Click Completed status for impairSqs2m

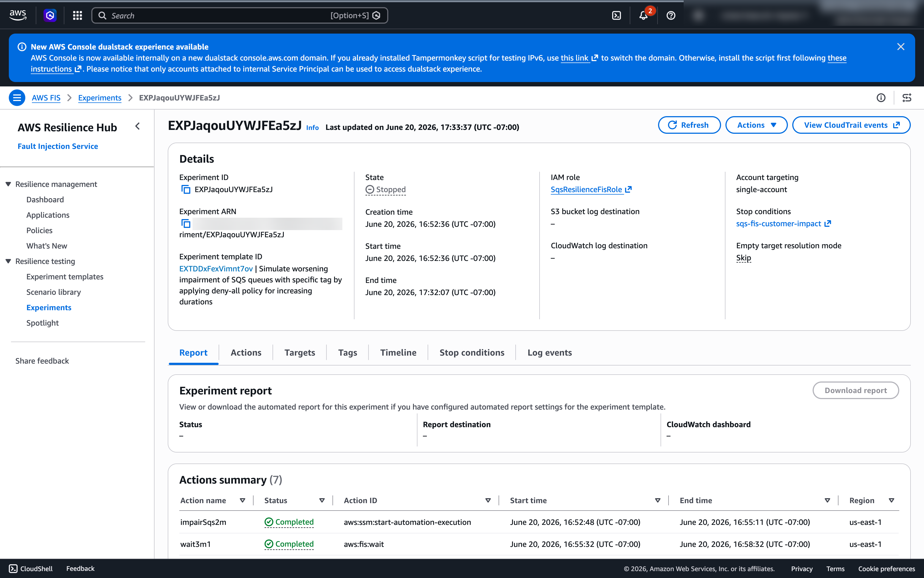point(289,522)
